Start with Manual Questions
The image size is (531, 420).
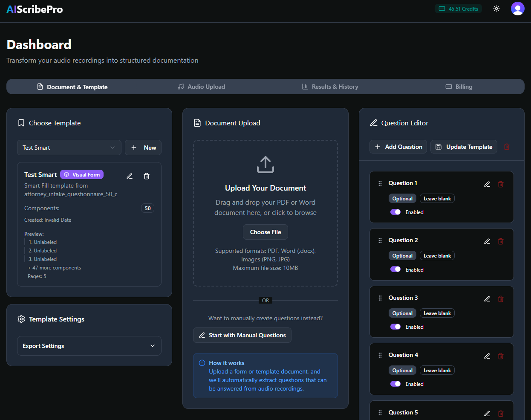click(x=242, y=335)
